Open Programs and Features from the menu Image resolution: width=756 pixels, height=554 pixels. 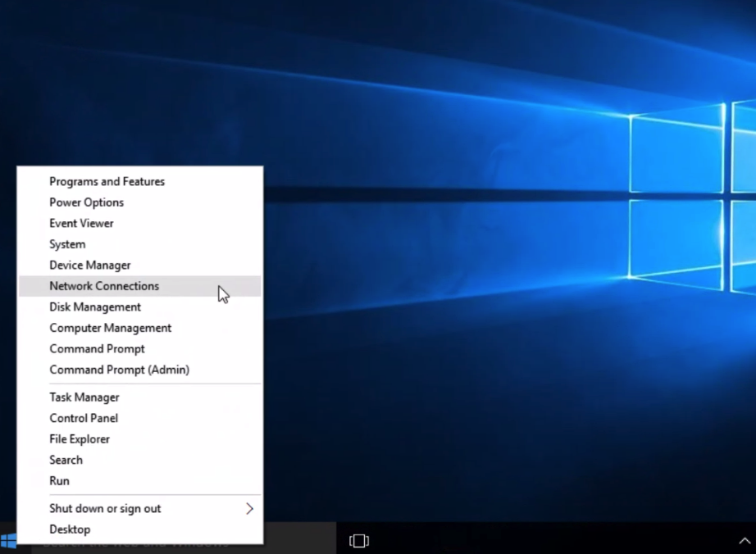140,182
